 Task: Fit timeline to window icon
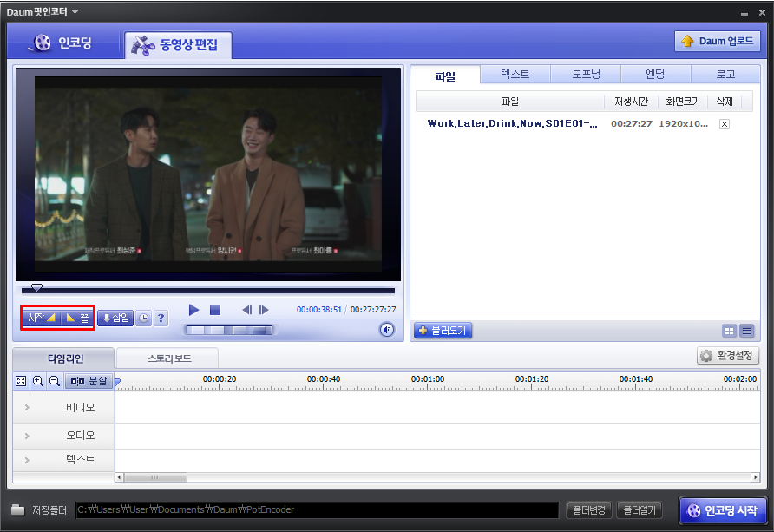tap(21, 381)
